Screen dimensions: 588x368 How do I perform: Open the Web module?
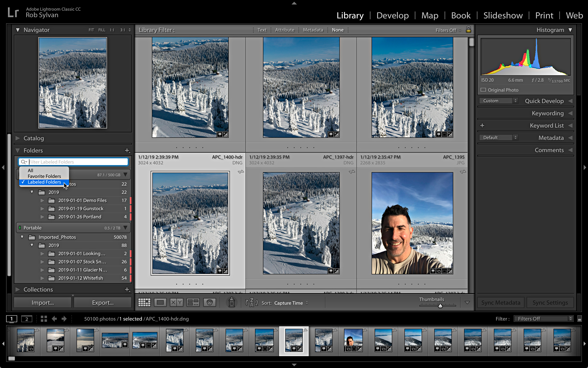(574, 15)
